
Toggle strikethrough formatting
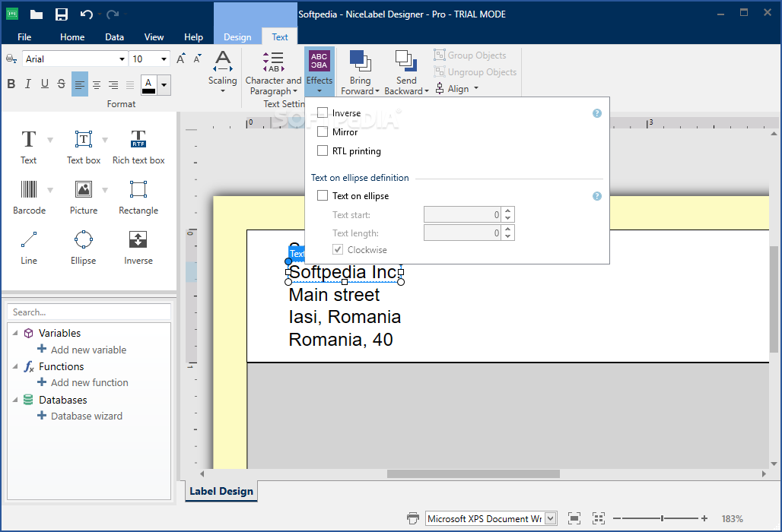(x=62, y=84)
